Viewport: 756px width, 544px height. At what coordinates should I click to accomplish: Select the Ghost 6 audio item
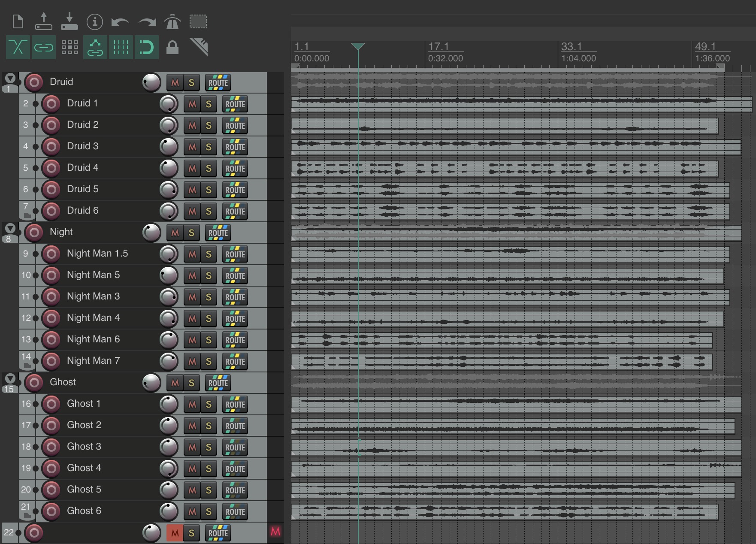(x=505, y=512)
